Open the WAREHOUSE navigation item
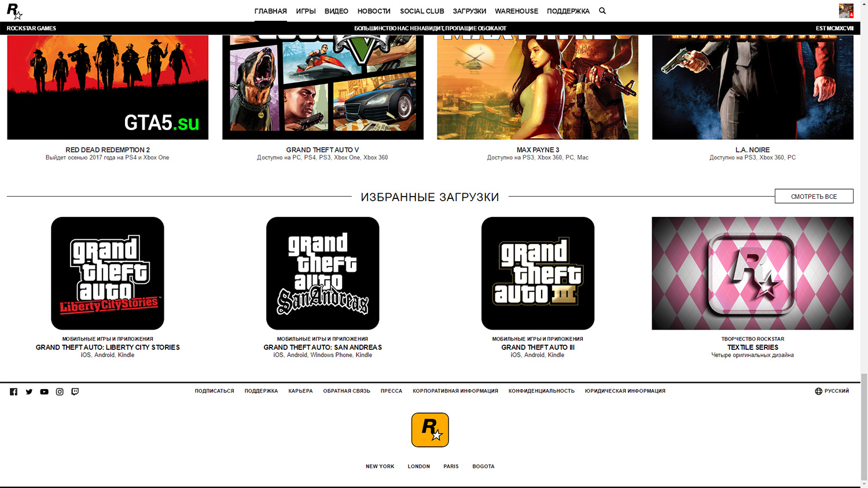This screenshot has height=488, width=868. tap(516, 11)
